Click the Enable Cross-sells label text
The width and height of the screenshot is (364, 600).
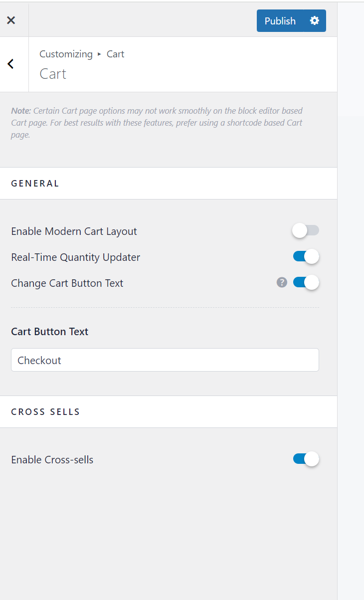coord(52,460)
